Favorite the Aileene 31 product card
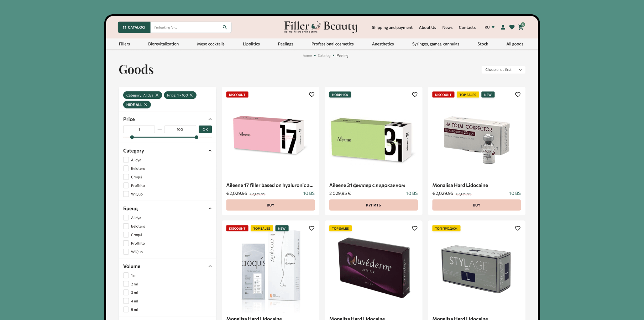Image resolution: width=644 pixels, height=320 pixels. click(x=415, y=95)
